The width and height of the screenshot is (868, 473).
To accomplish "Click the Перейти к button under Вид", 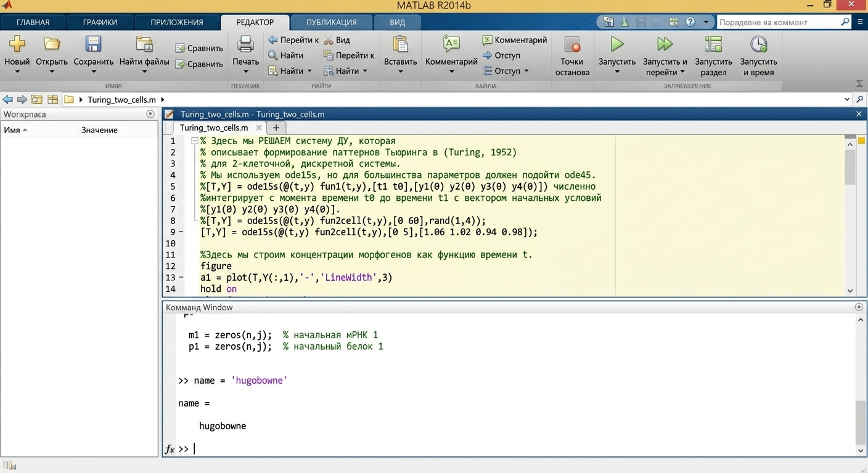I will click(x=349, y=55).
